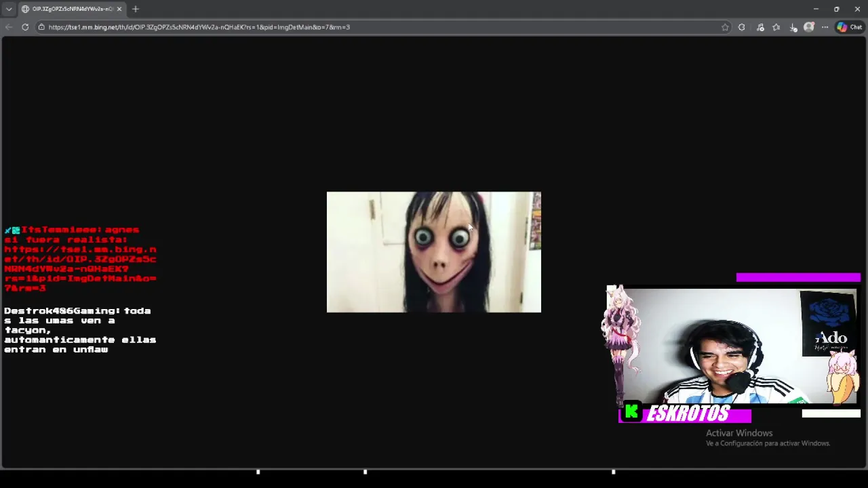Viewport: 868px width, 488px height.
Task: Reload the current page
Action: 25,27
